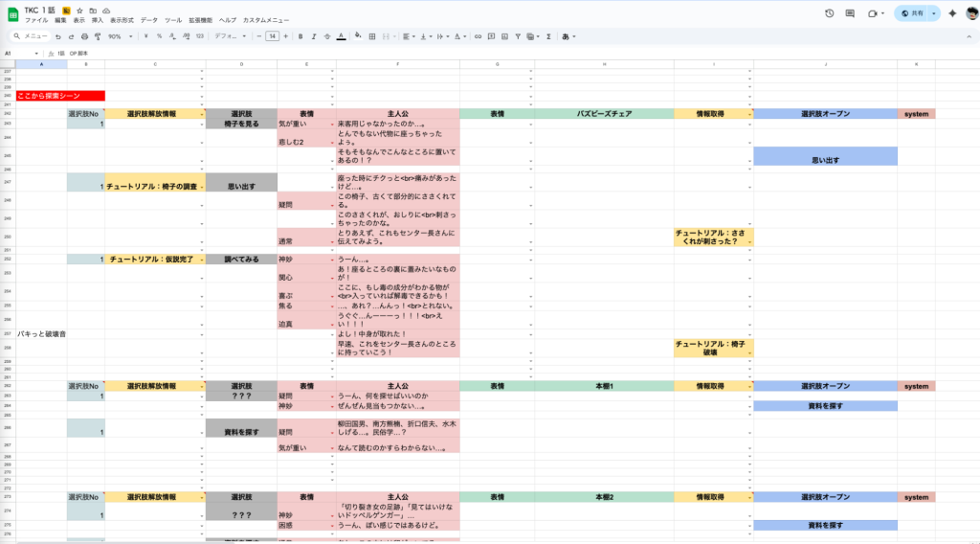This screenshot has height=544, width=980.
Task: Click the Gemini sparkle icon
Action: click(952, 13)
